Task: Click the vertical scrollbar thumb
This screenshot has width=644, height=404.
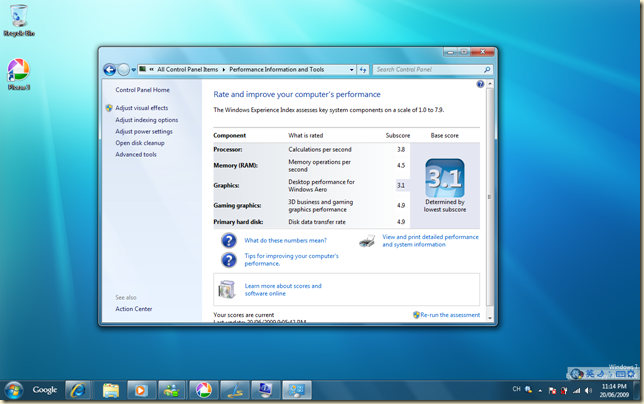Action: click(x=490, y=197)
